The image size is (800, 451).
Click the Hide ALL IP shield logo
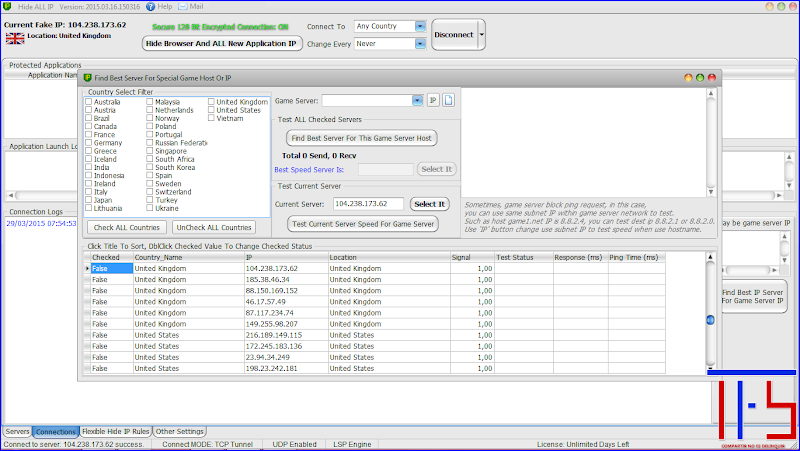tap(8, 6)
